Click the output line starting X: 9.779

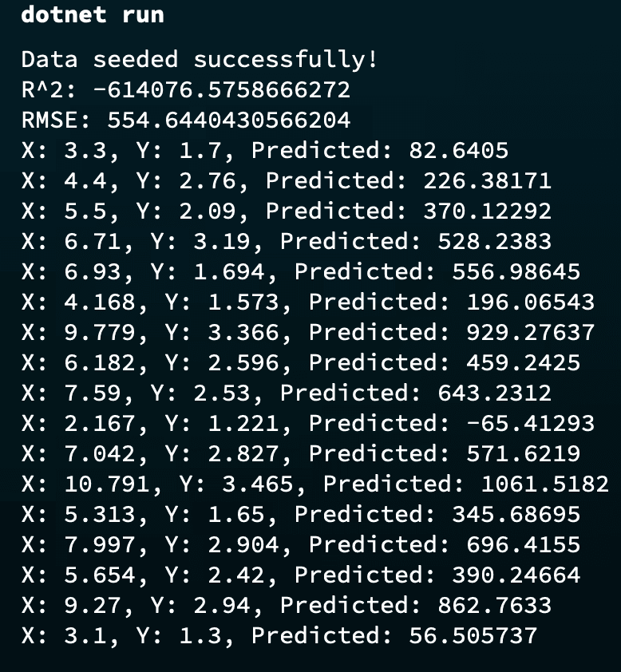click(307, 332)
